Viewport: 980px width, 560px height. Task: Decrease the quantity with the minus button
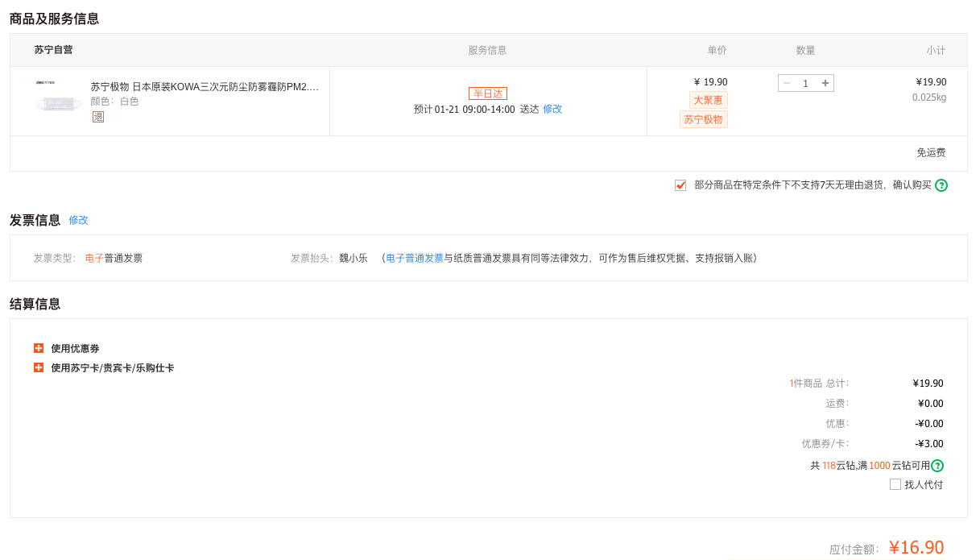[787, 83]
